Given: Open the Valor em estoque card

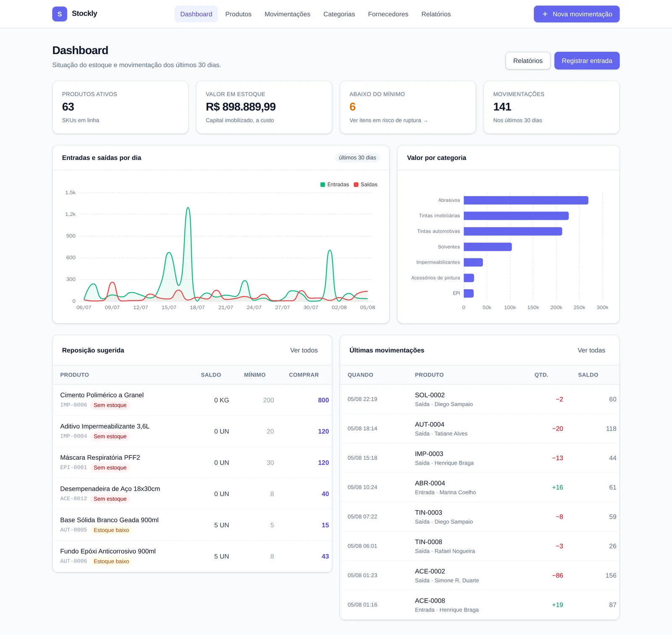Looking at the screenshot, I should (x=264, y=107).
